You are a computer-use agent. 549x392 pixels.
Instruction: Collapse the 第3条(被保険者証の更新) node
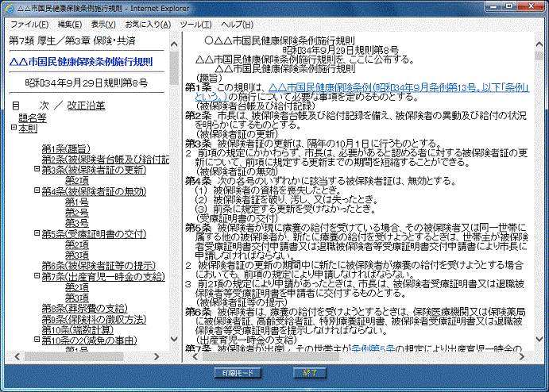coord(37,170)
